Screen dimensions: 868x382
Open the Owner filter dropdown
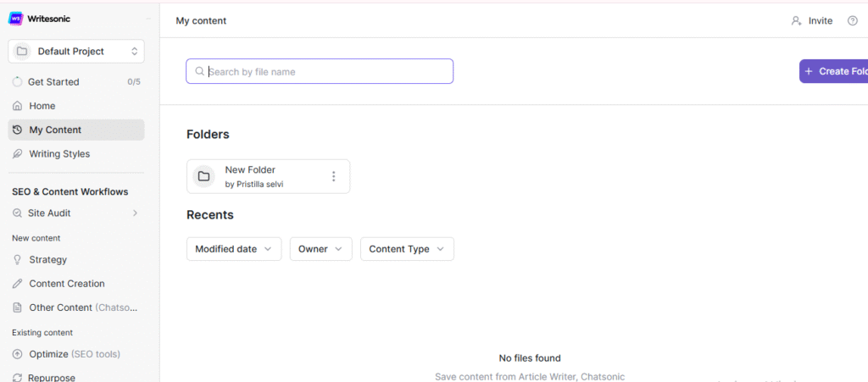(320, 249)
